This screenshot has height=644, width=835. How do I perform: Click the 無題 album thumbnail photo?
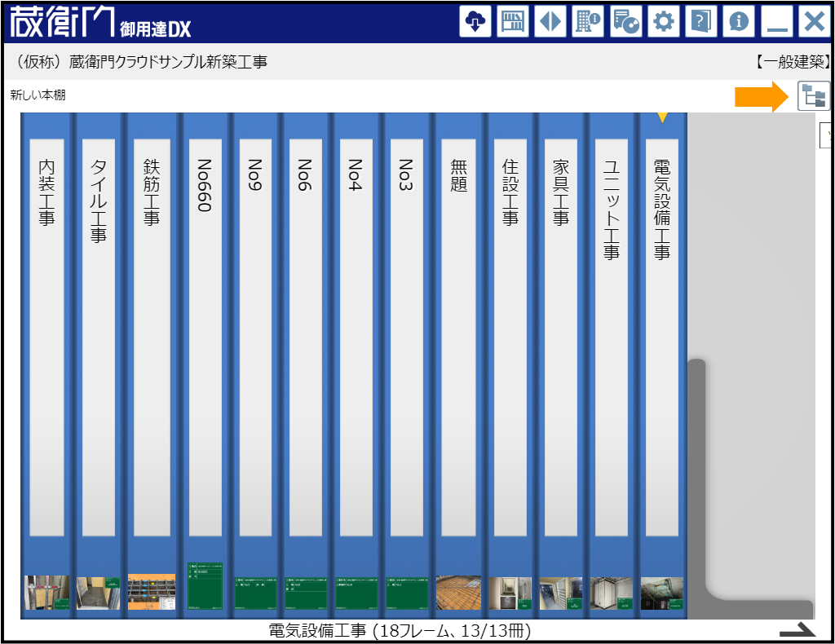click(459, 593)
